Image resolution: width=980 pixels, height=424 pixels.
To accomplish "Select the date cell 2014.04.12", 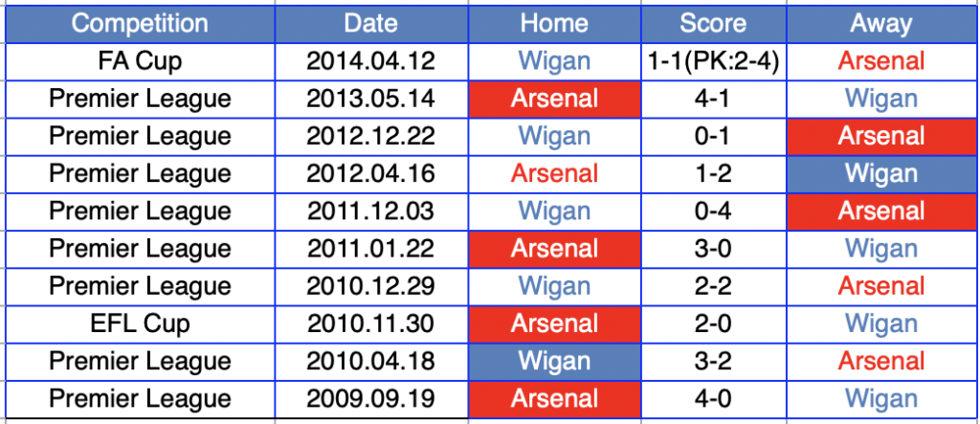I will (x=370, y=61).
